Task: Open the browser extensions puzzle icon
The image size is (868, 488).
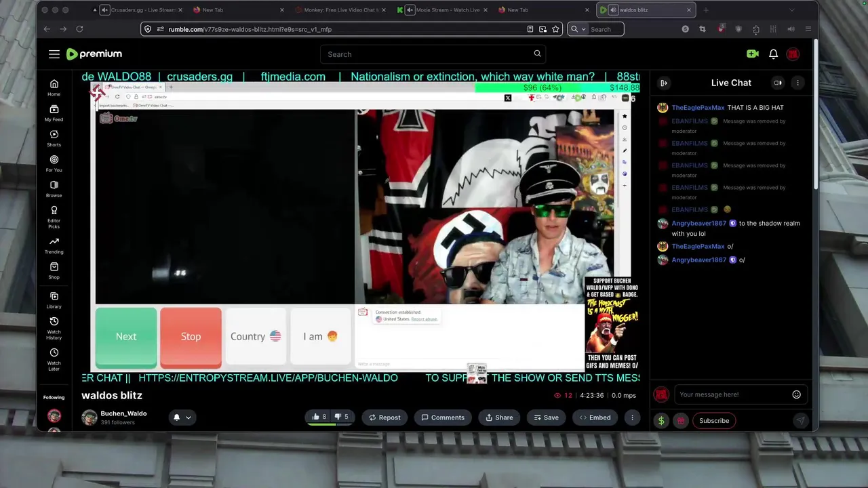Action: [756, 29]
